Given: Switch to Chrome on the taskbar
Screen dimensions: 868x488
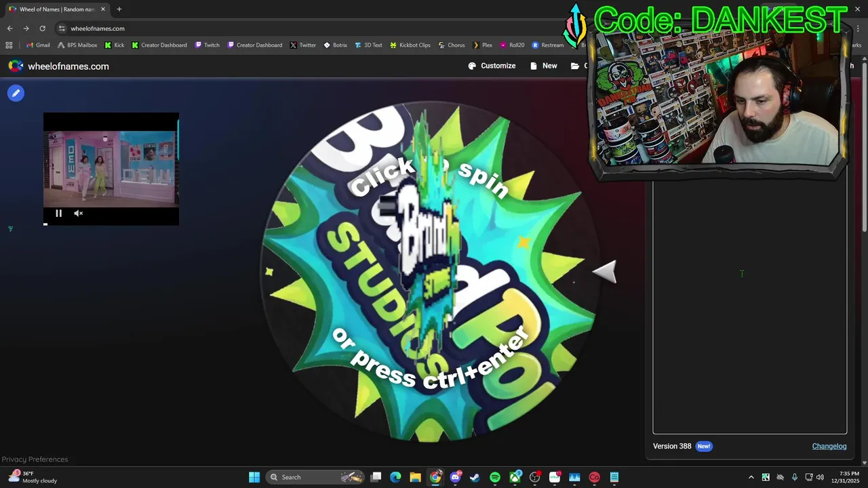Looking at the screenshot, I should click(x=435, y=477).
